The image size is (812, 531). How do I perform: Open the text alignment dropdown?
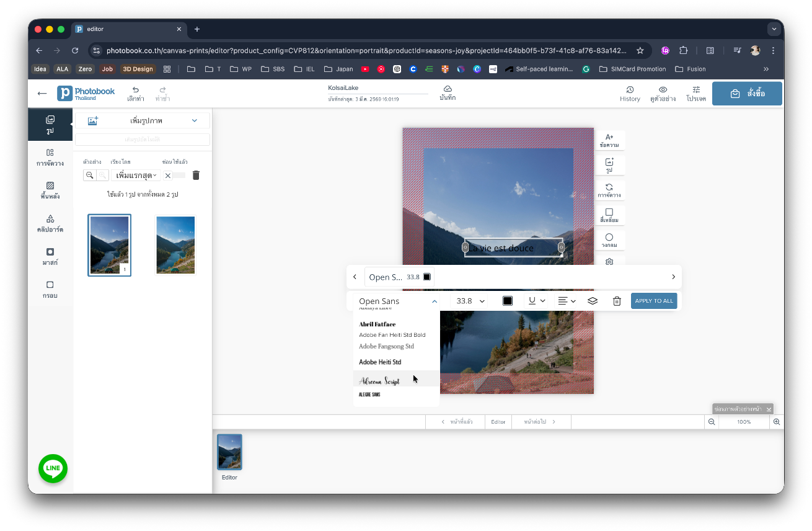pos(567,301)
